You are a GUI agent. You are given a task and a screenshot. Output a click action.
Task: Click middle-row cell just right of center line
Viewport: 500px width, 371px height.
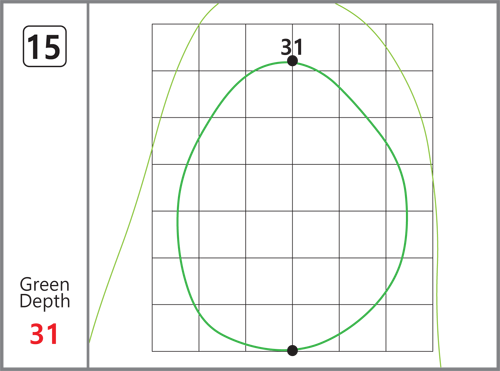point(316,188)
